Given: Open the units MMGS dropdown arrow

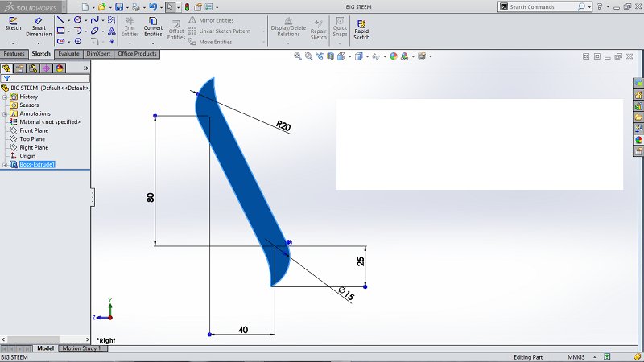Looking at the screenshot, I should pyautogui.click(x=594, y=357).
